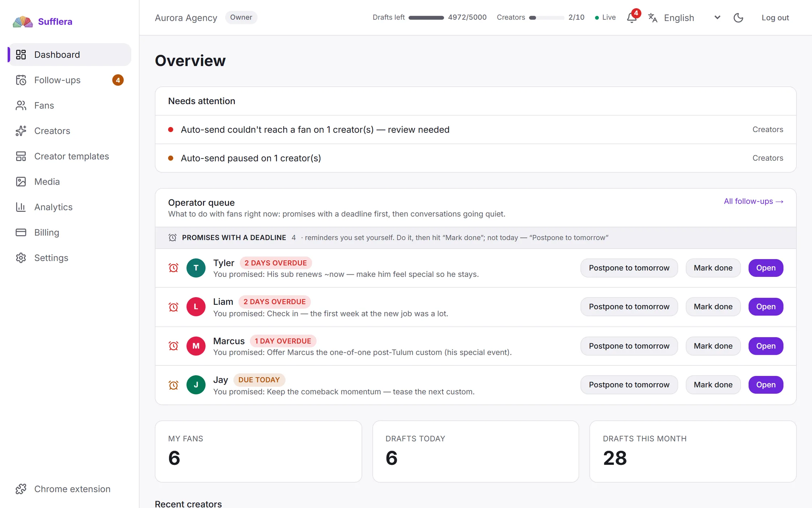Click Liam's 2 DAYS OVERDUE badge
Image resolution: width=812 pixels, height=508 pixels.
274,302
